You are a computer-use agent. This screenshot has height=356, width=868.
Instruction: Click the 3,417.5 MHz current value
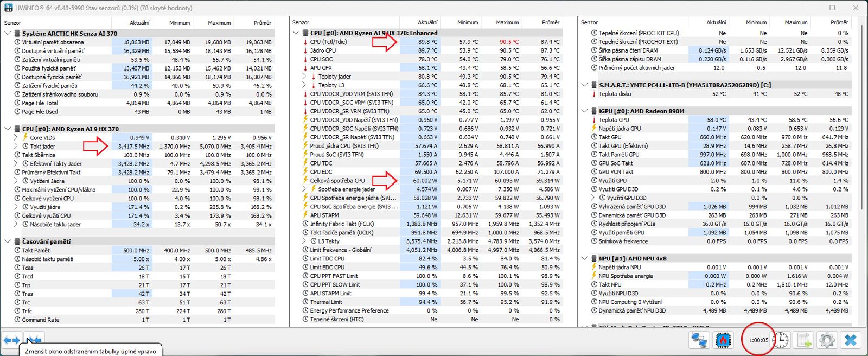tap(133, 147)
